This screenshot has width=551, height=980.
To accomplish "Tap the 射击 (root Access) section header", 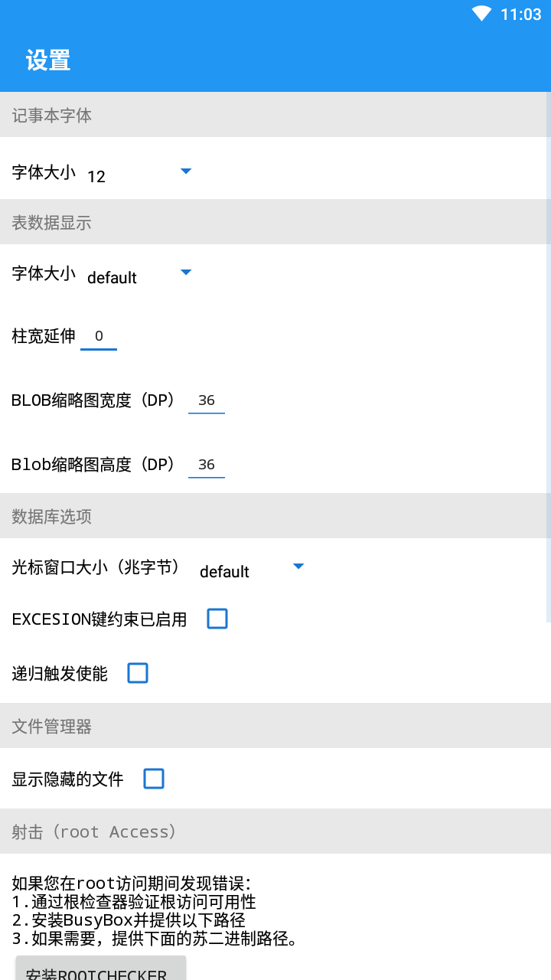I will [275, 831].
